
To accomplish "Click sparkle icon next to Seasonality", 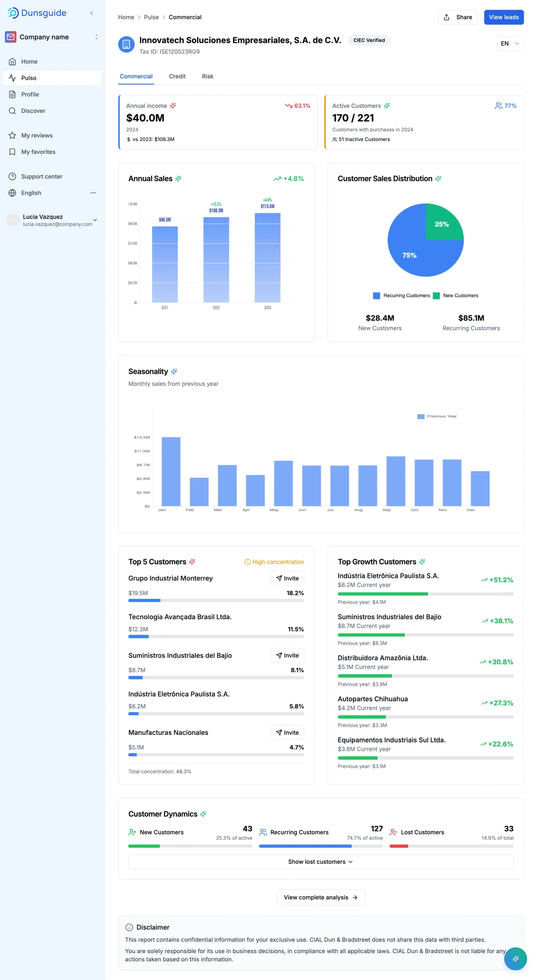I will pyautogui.click(x=174, y=371).
